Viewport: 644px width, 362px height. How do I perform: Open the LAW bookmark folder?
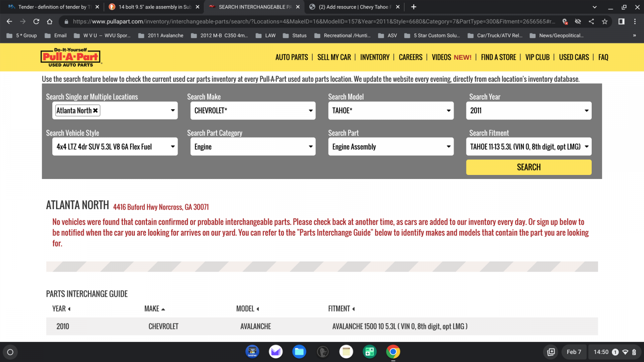point(266,35)
